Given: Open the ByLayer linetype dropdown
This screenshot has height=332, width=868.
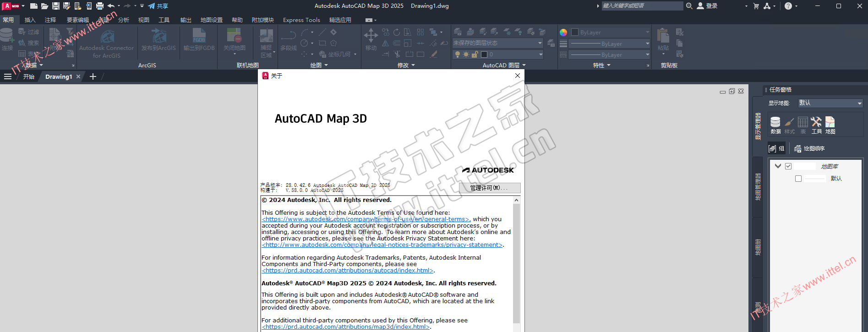Looking at the screenshot, I should pos(610,54).
